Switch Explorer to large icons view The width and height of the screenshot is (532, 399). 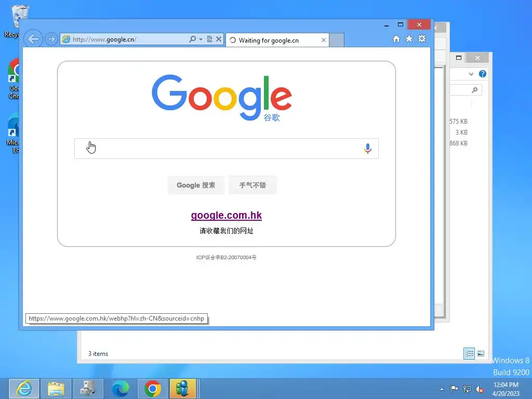pos(481,353)
